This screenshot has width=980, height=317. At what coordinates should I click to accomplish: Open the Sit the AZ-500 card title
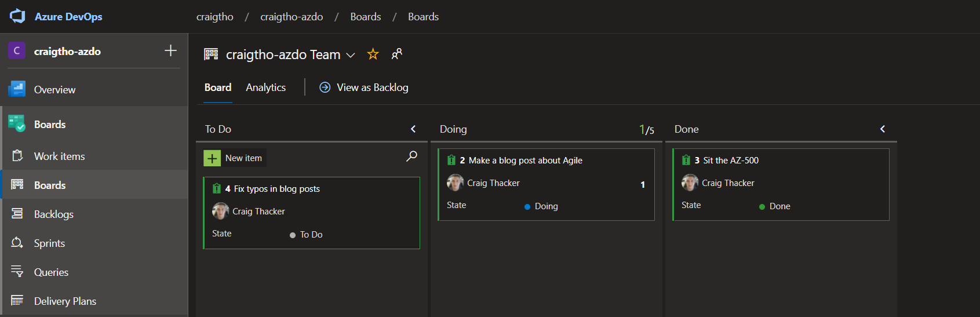pos(731,161)
